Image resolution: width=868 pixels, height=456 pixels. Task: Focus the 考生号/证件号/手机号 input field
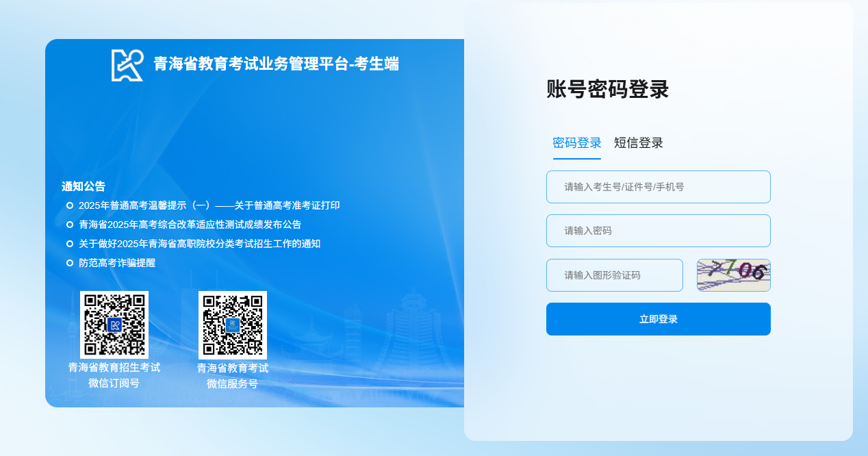(658, 187)
